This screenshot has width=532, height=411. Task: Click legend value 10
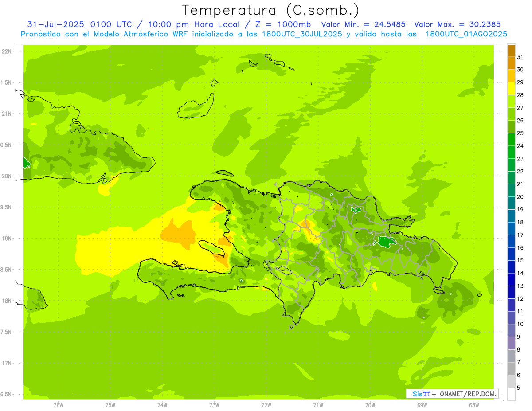click(520, 324)
